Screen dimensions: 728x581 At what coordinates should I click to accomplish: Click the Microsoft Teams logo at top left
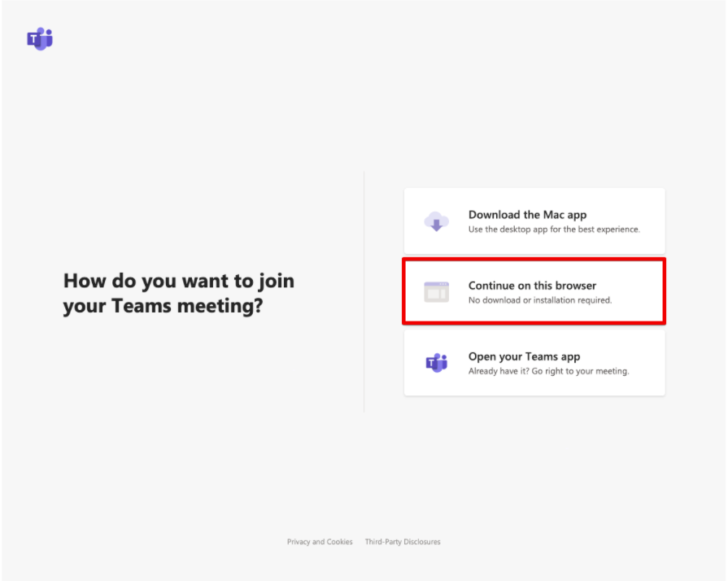click(x=40, y=38)
